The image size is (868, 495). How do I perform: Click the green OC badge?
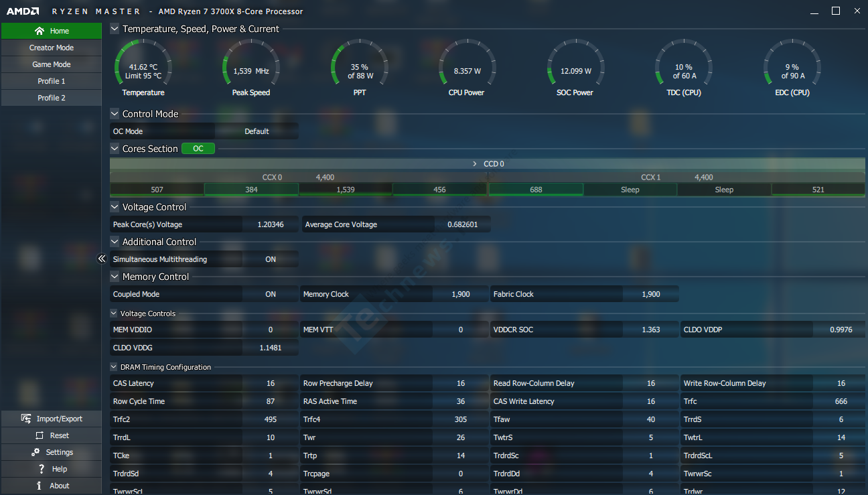[198, 149]
